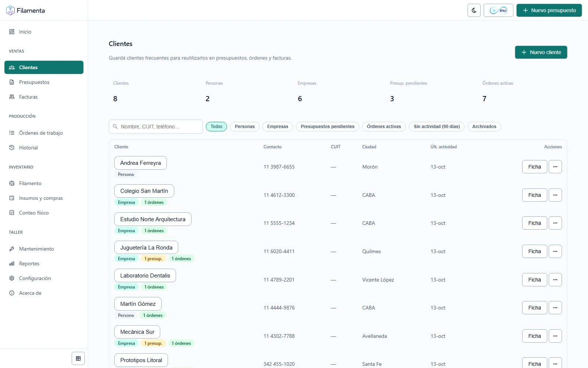Apply the Órdenes activas filter chip
Screen dimensions: 588x368
click(384, 127)
